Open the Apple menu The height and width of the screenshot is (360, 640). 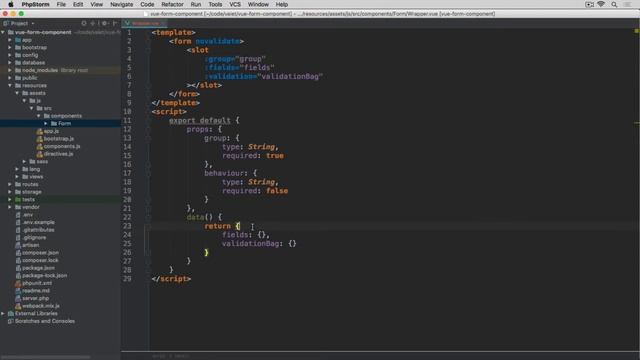click(11, 4)
